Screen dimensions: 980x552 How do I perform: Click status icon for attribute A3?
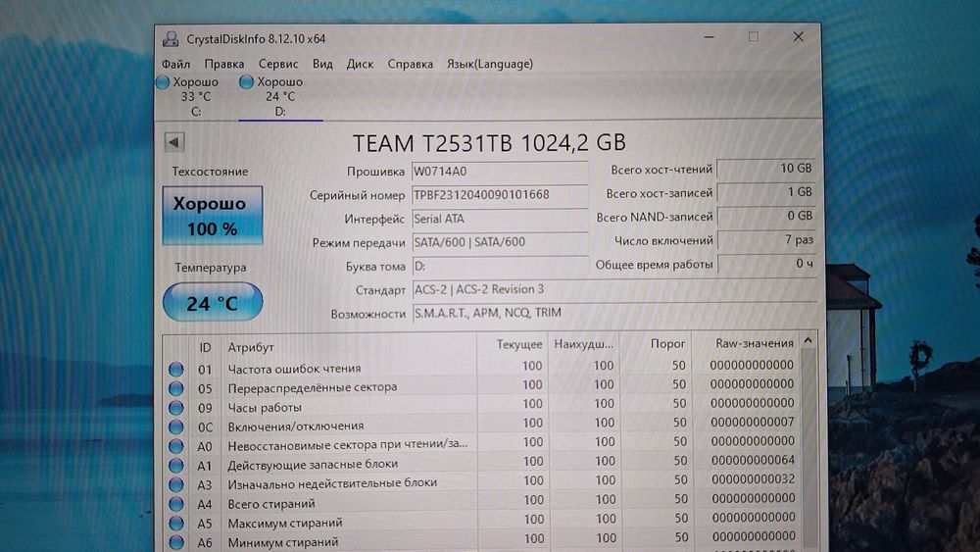tap(176, 484)
